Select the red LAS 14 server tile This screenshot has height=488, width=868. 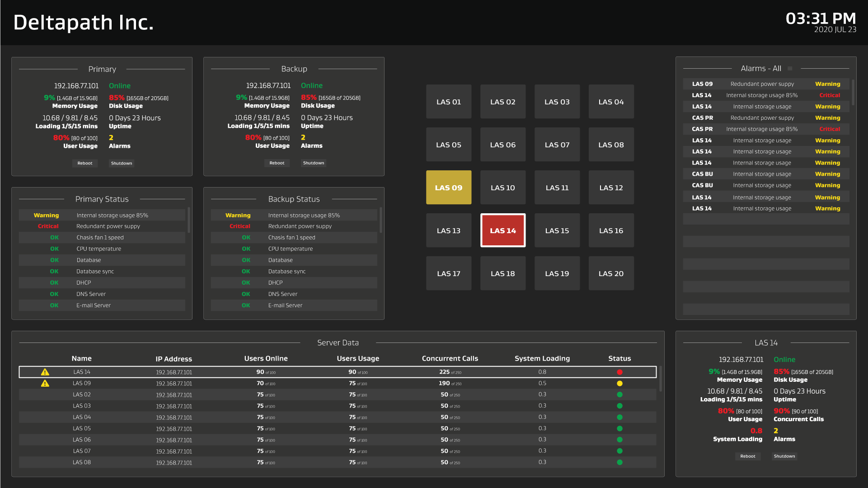(502, 230)
